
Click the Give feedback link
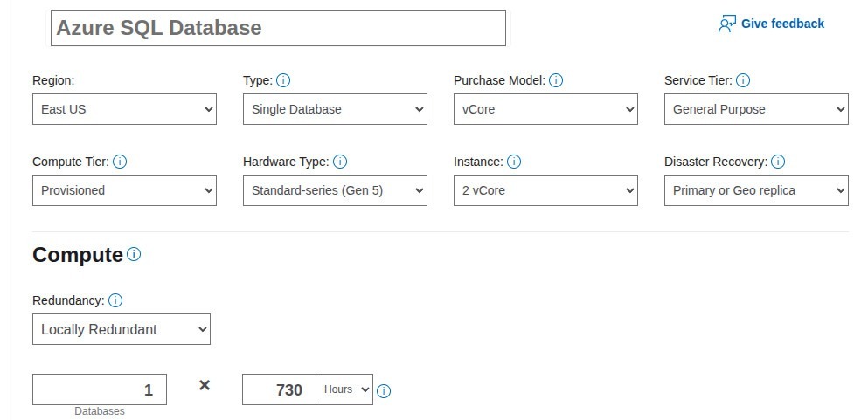(771, 24)
